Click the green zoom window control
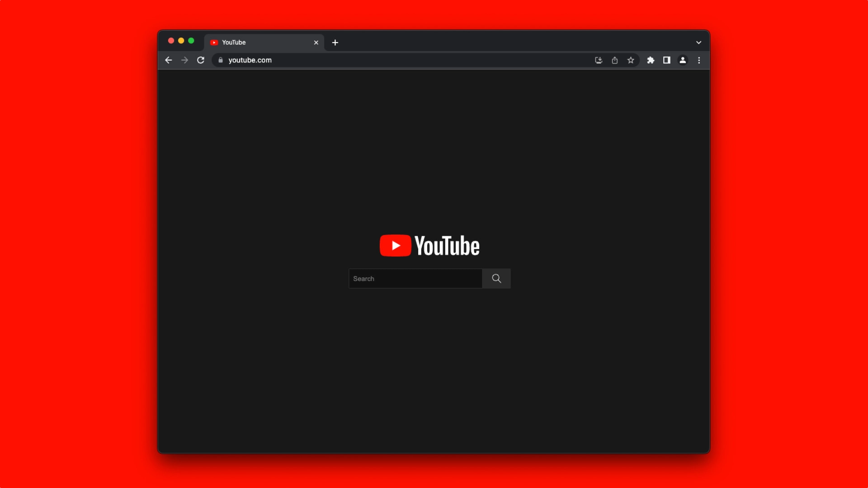 point(192,41)
